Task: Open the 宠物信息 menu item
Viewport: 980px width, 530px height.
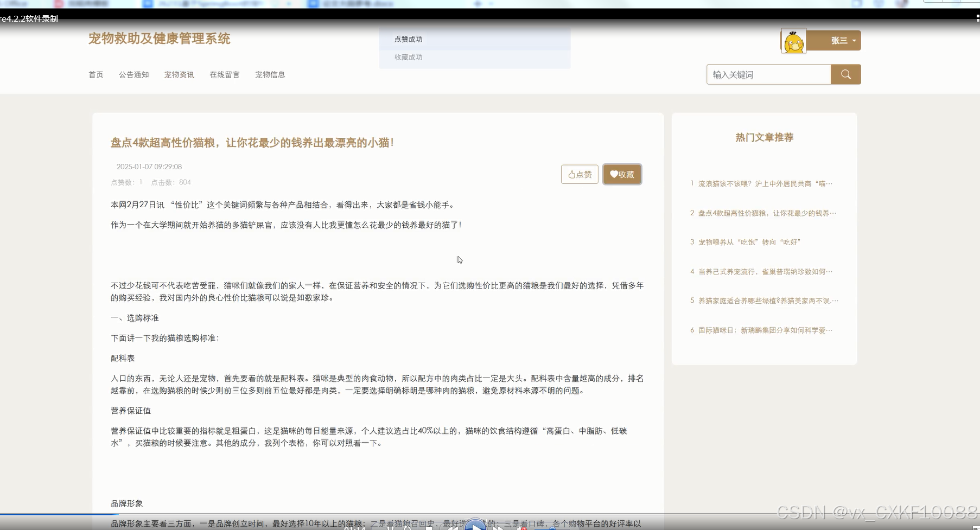Action: (270, 74)
